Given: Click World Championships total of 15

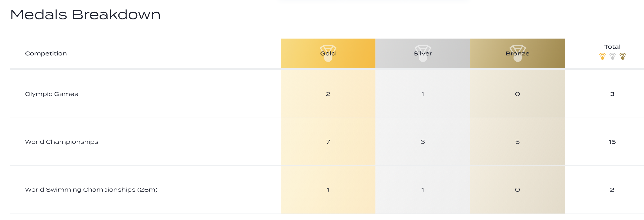Looking at the screenshot, I should (612, 142).
